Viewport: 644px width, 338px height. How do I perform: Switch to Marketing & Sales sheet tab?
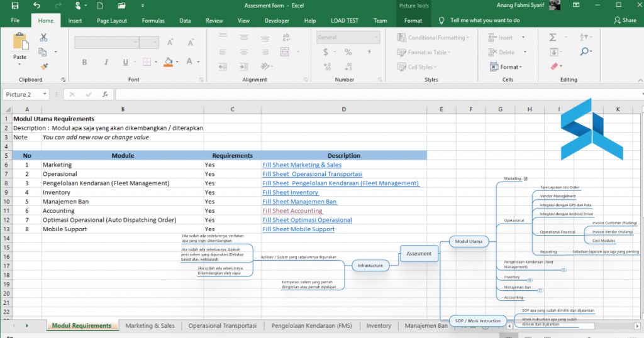(x=150, y=325)
